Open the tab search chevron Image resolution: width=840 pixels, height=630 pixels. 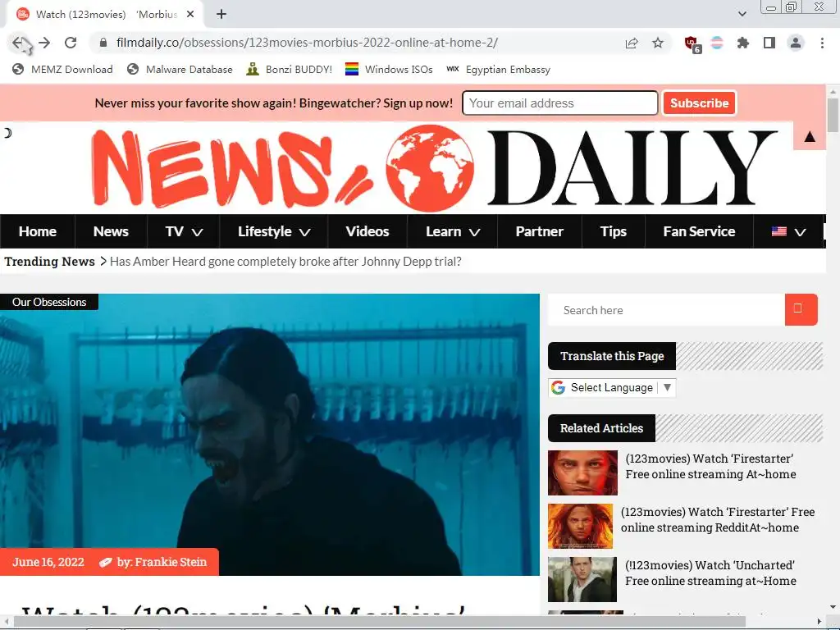(742, 14)
